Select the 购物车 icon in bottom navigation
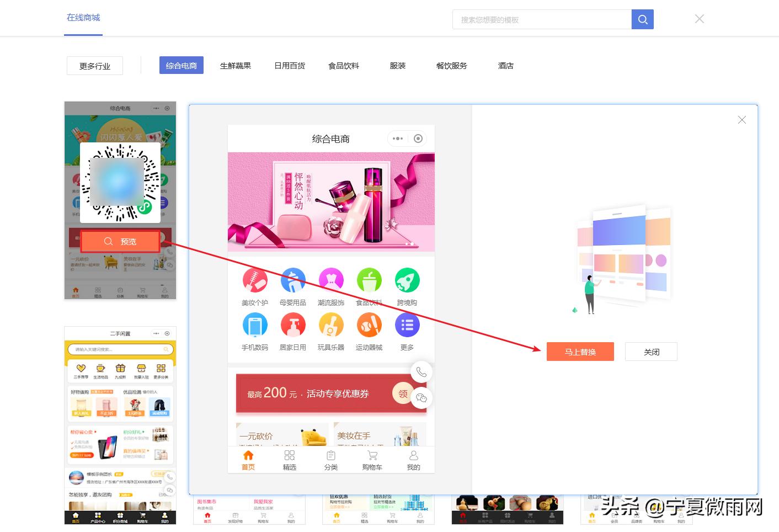Image resolution: width=779 pixels, height=532 pixels. [x=372, y=456]
